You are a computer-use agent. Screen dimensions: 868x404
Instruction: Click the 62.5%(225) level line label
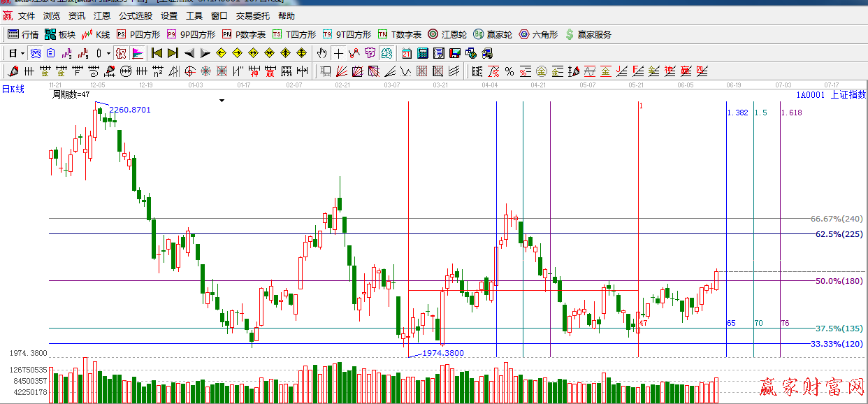pyautogui.click(x=839, y=234)
